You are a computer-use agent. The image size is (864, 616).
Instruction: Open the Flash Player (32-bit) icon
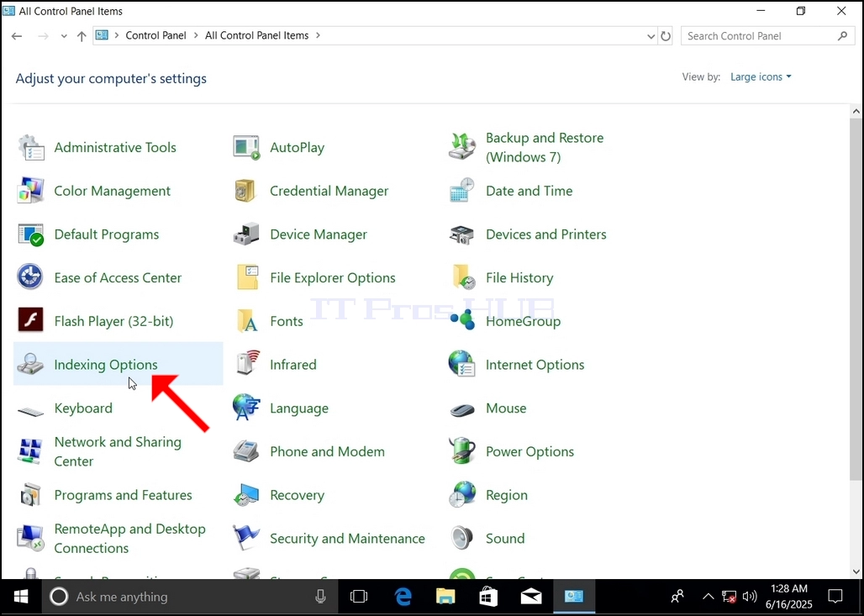[31, 321]
